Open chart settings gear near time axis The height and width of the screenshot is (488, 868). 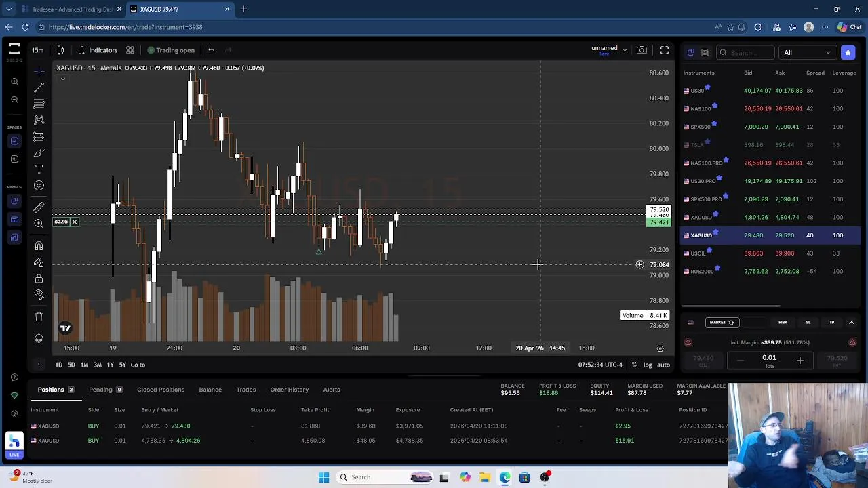[660, 348]
